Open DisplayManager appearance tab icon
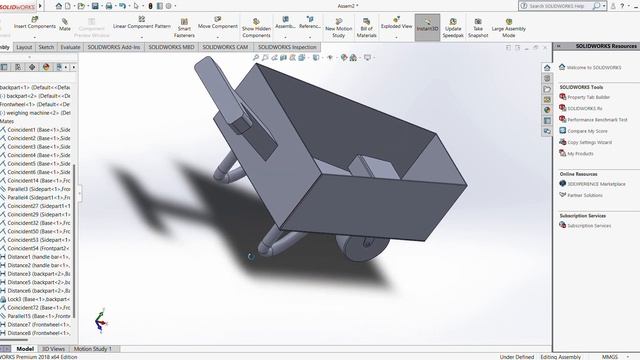640x360 pixels. tap(46, 67)
